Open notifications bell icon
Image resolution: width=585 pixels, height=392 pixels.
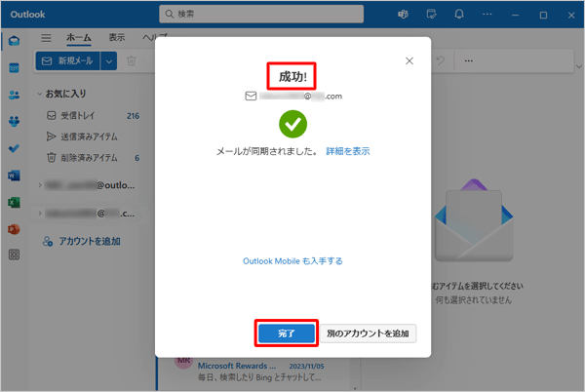[459, 15]
